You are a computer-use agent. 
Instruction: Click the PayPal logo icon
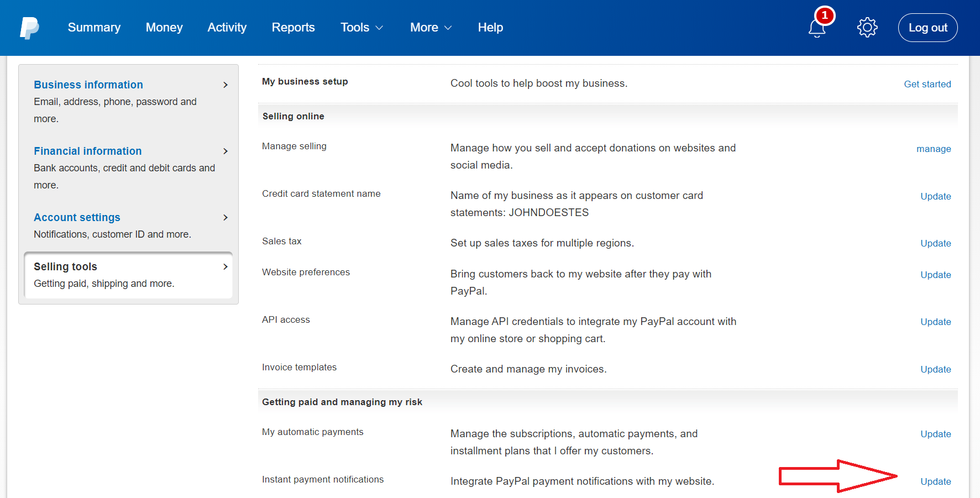point(29,28)
